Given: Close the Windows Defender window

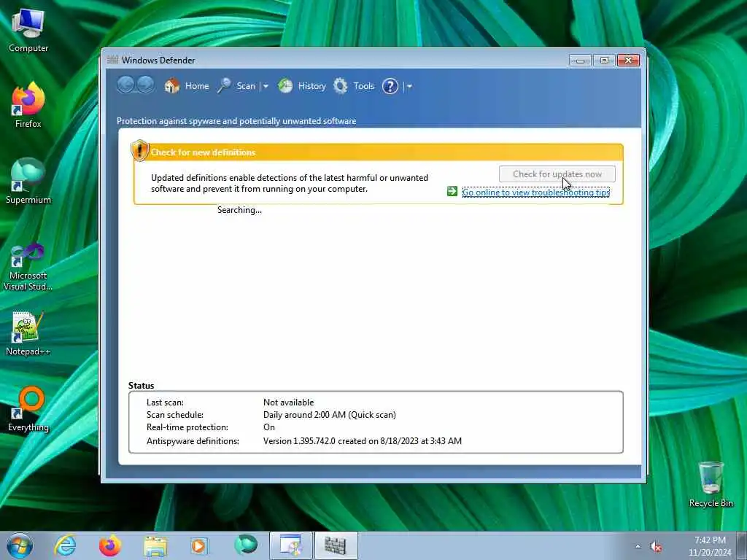Looking at the screenshot, I should click(x=628, y=61).
